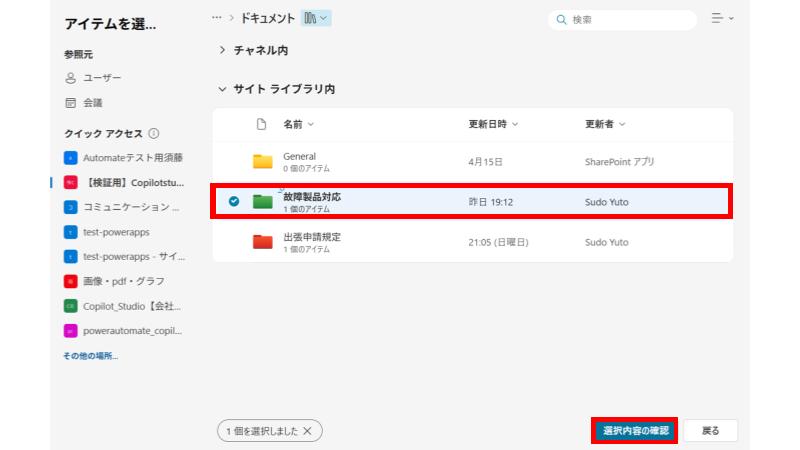Open powerautomate_copil... quick access site

point(123,330)
